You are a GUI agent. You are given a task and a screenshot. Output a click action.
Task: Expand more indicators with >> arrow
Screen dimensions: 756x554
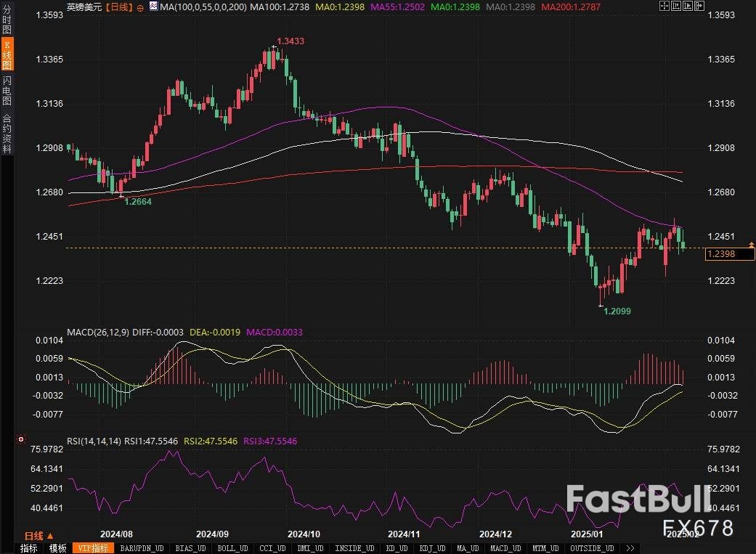630,548
